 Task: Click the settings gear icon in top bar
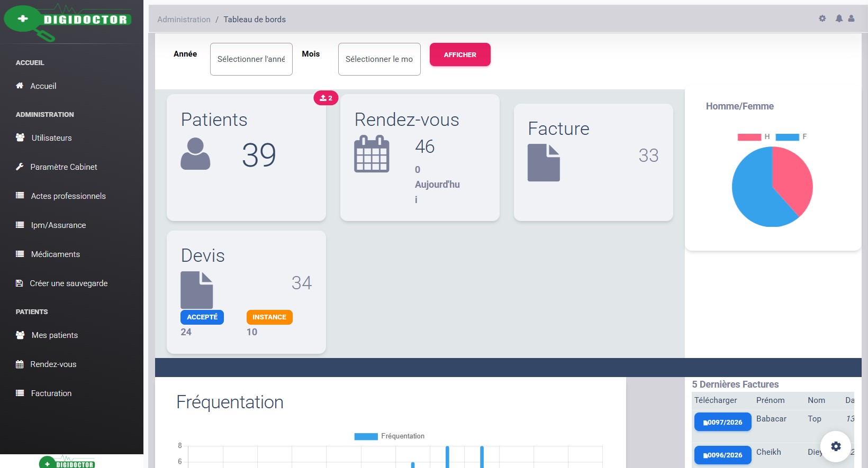pyautogui.click(x=822, y=19)
